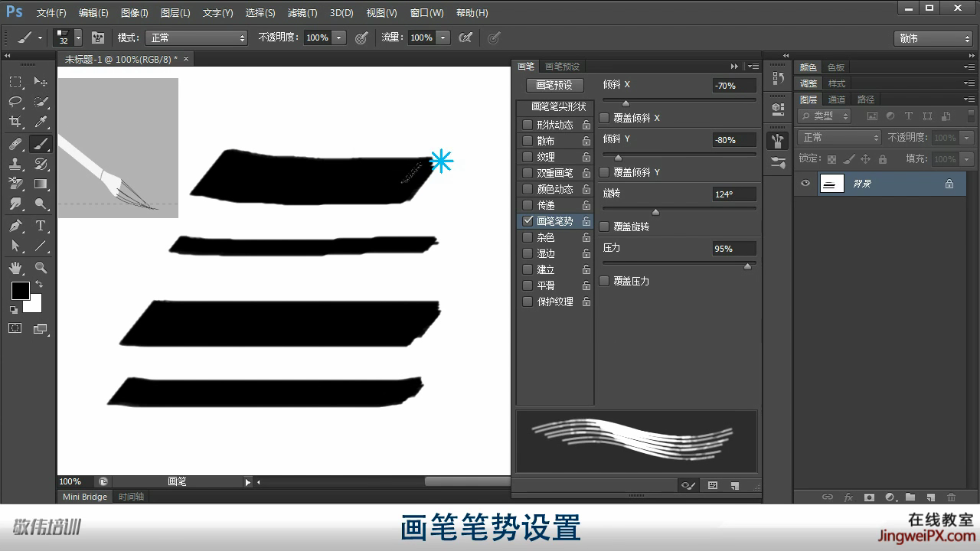Select the Quick Selection tool
980x551 pixels.
(41, 102)
